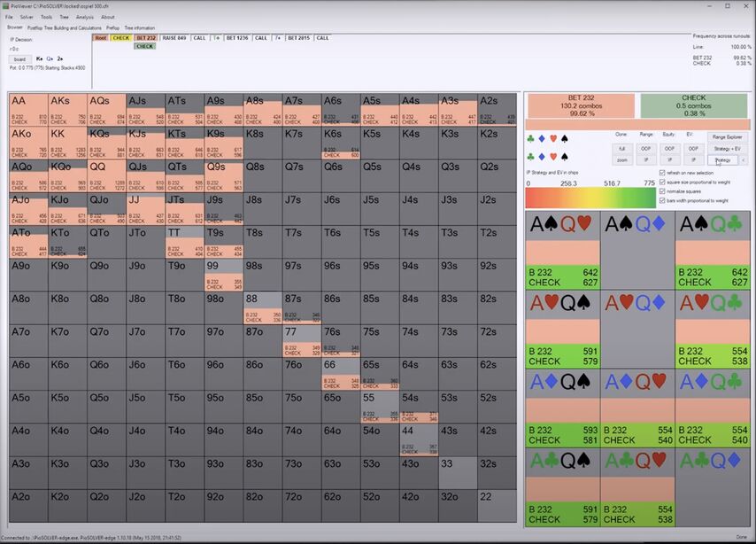Select the QQ cell in range matrix
The image size is (756, 544).
106,175
